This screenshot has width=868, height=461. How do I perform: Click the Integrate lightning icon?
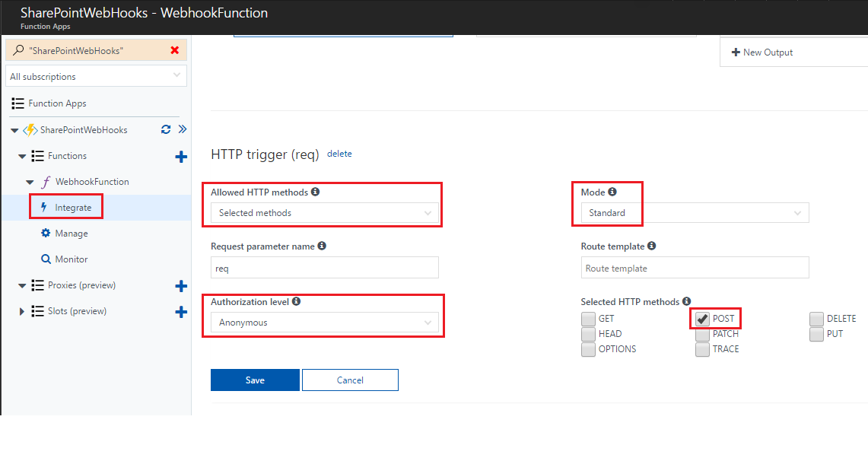(44, 207)
